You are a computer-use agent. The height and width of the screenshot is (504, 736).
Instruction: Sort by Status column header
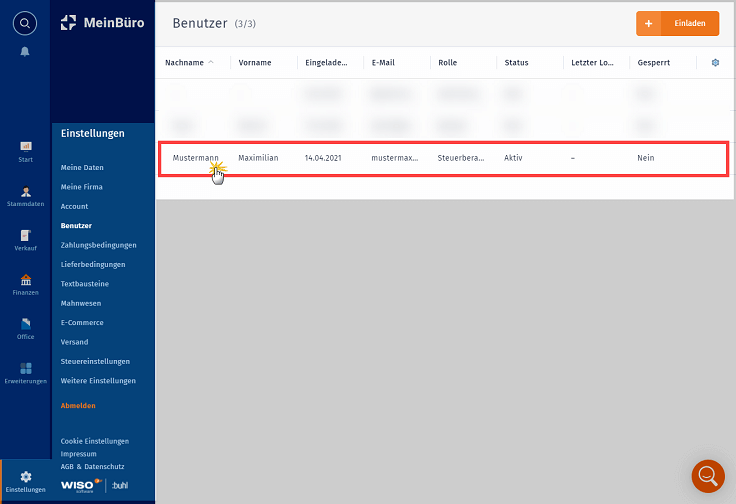point(516,62)
